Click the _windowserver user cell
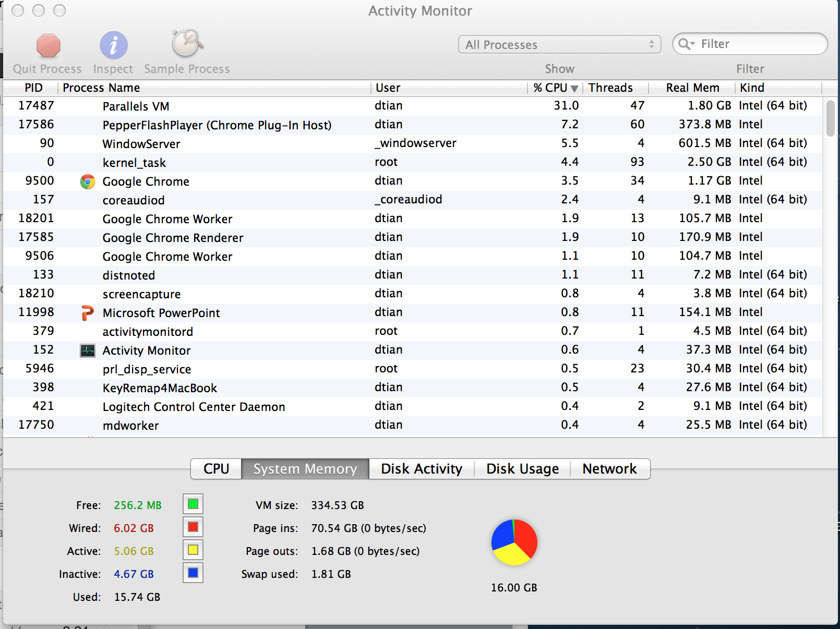840x629 pixels. pyautogui.click(x=415, y=143)
